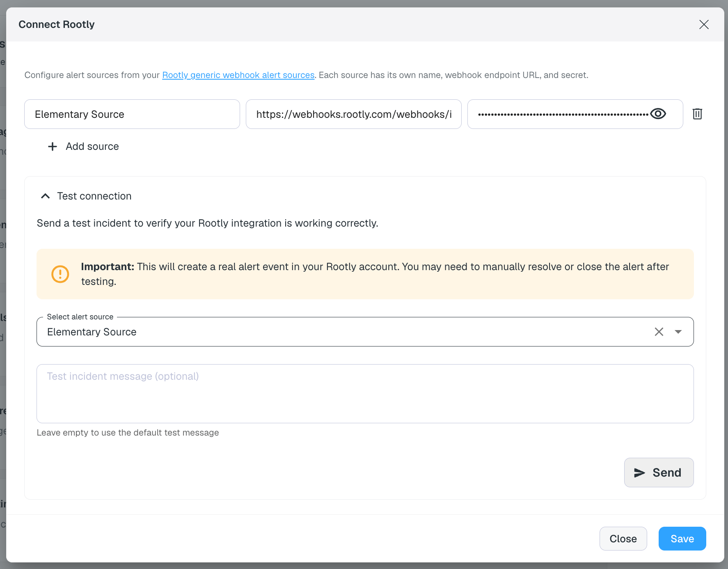The width and height of the screenshot is (728, 569).
Task: Click the Connect Rootly dialog title
Action: [x=57, y=25]
